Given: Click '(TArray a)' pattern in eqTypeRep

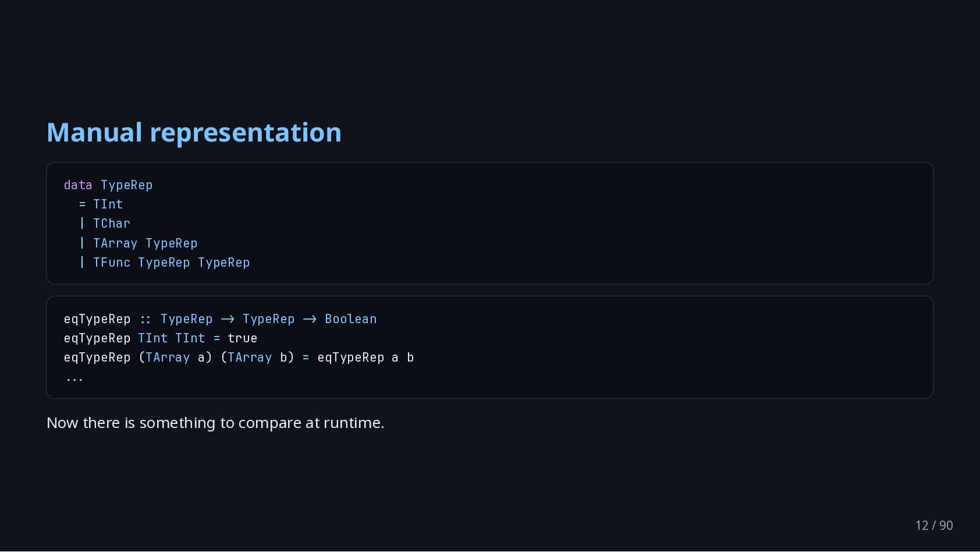Looking at the screenshot, I should [175, 358].
